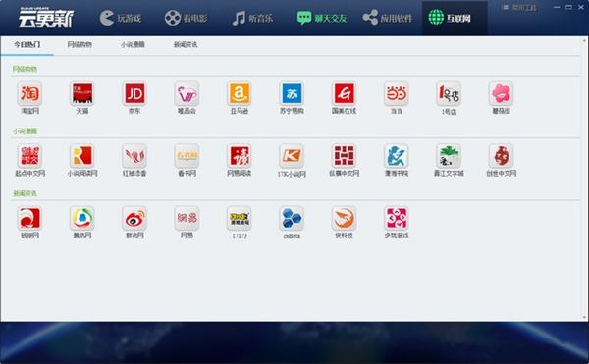This screenshot has width=589, height=364.
Task: Launch the cnBeta news icon
Action: point(292,218)
